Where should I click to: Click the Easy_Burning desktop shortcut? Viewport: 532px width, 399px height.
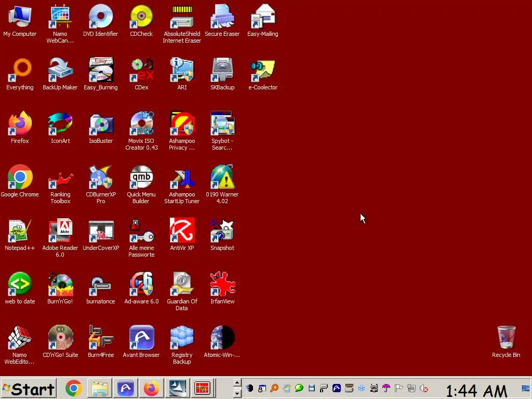tap(101, 74)
